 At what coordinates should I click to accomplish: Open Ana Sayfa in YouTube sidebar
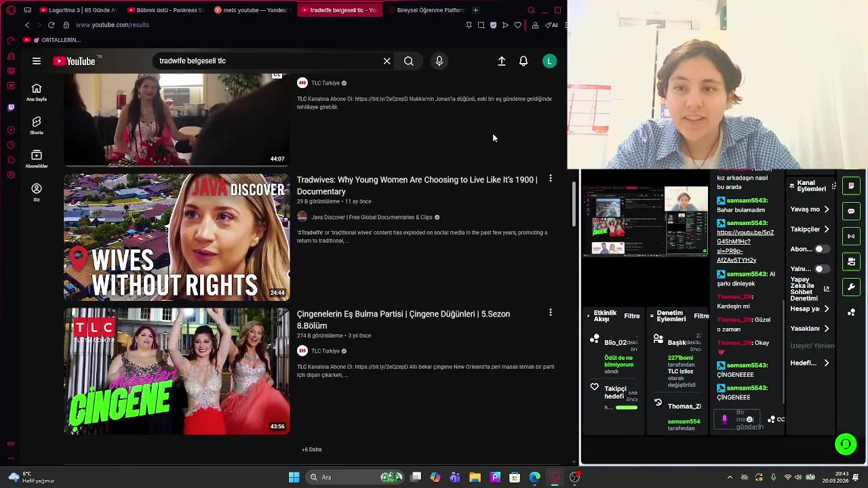point(37,92)
